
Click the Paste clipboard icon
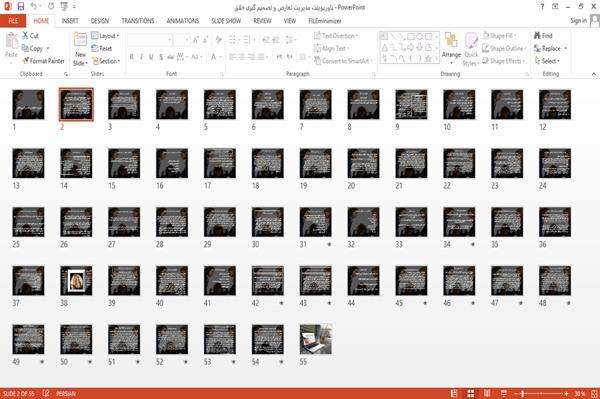pos(11,41)
